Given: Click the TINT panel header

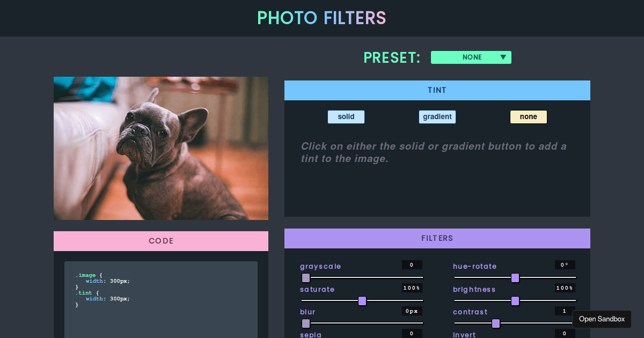Looking at the screenshot, I should click(437, 90).
